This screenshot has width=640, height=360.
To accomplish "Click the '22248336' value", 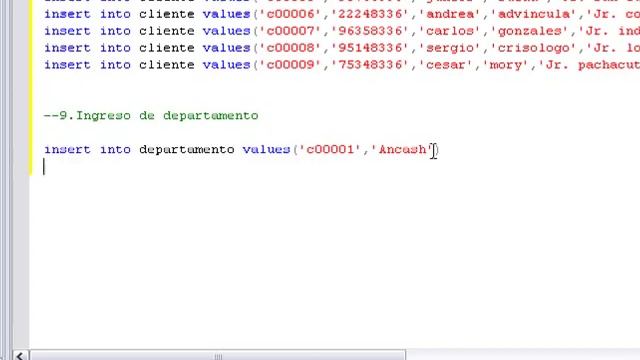I will click(370, 14).
